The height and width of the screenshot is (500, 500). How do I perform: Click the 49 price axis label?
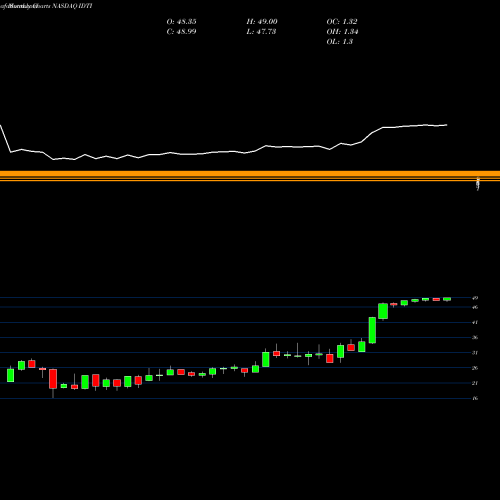pos(475,298)
